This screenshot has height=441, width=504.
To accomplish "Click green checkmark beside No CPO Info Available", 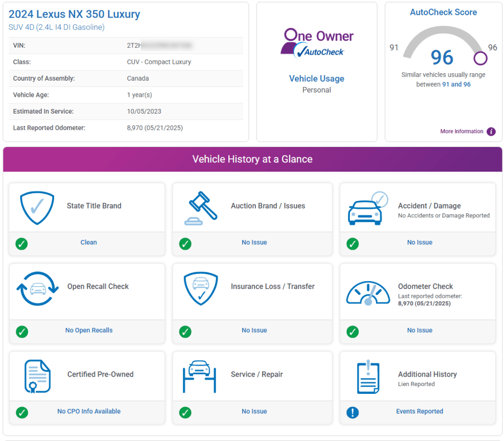I will (x=22, y=412).
